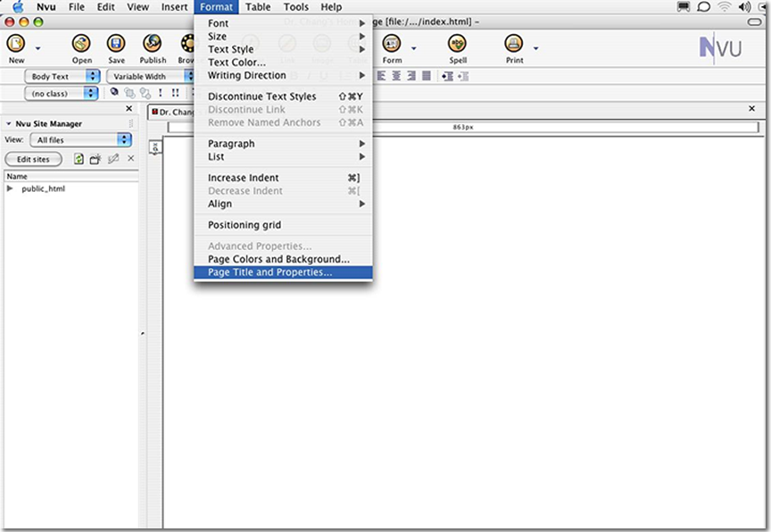
Task: Click the layer positioning sphere icon
Action: tap(114, 91)
